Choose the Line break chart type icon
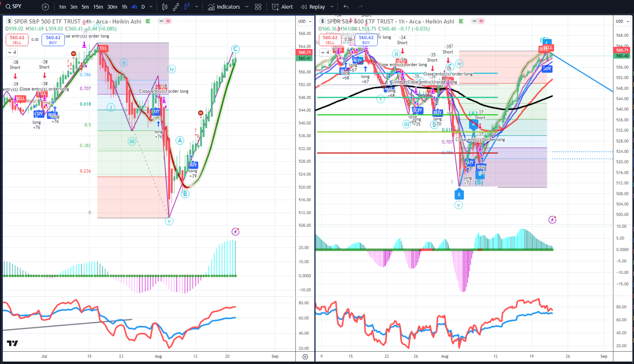Image resolution: width=634 pixels, height=364 pixels. (x=176, y=7)
